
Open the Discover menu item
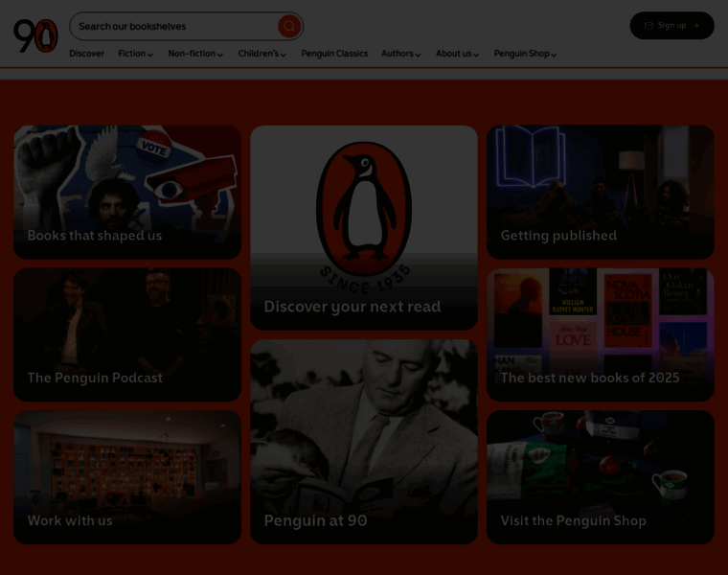[87, 54]
